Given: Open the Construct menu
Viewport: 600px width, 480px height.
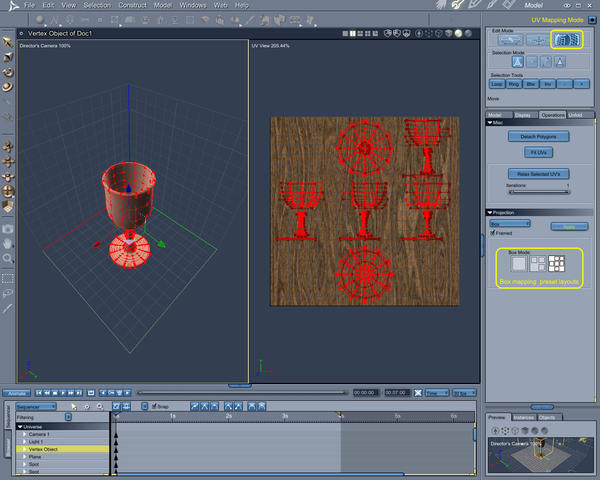Looking at the screenshot, I should [x=132, y=6].
